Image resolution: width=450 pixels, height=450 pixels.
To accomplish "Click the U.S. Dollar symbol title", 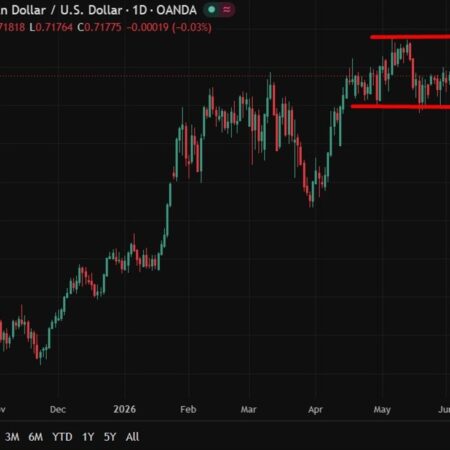I will (x=91, y=10).
